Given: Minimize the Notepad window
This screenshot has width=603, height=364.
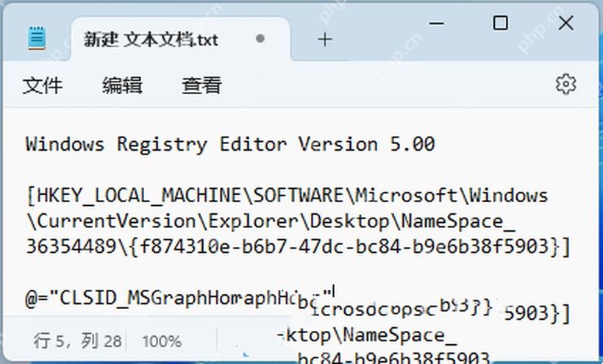Looking at the screenshot, I should [437, 24].
